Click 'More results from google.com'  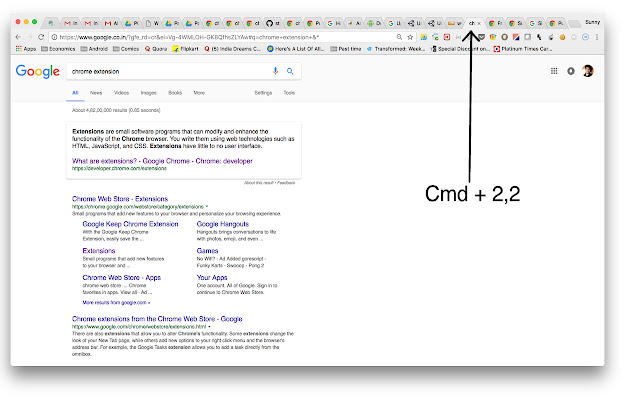116,302
